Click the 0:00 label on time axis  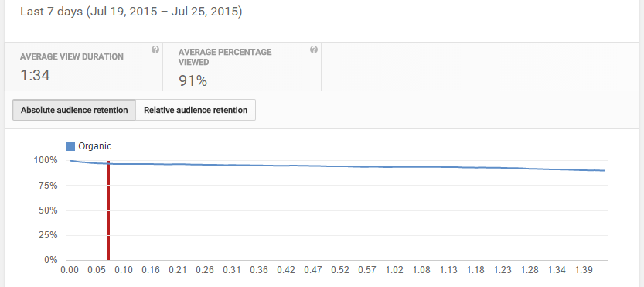[x=69, y=270]
